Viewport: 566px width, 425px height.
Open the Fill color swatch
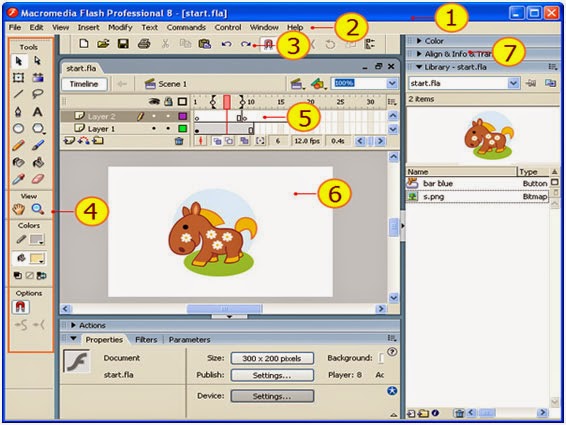(37, 258)
